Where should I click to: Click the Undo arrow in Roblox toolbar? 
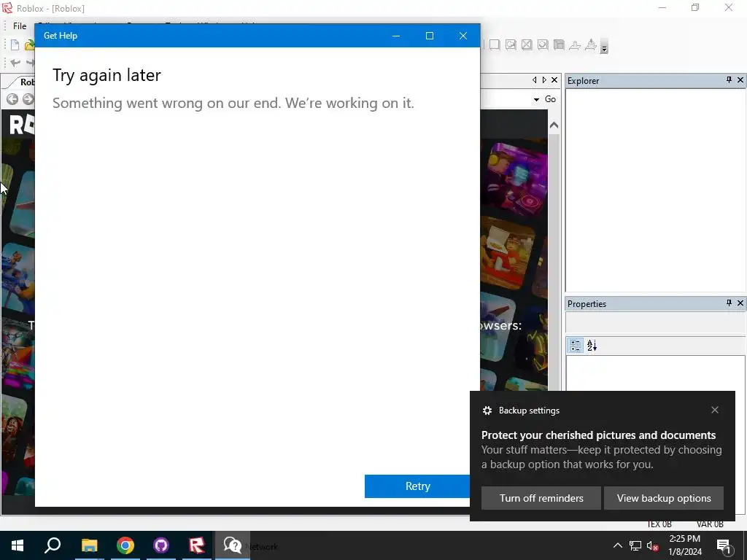(x=15, y=63)
